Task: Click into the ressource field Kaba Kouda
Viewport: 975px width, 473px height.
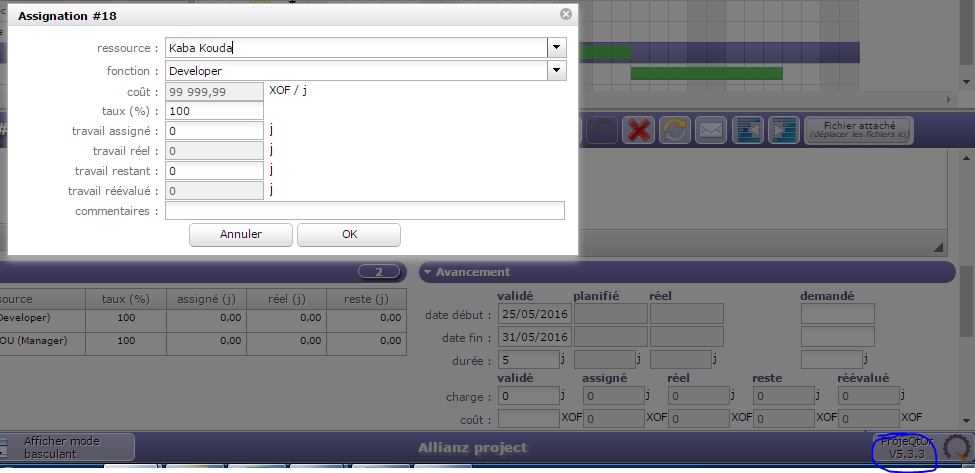Action: tap(356, 48)
